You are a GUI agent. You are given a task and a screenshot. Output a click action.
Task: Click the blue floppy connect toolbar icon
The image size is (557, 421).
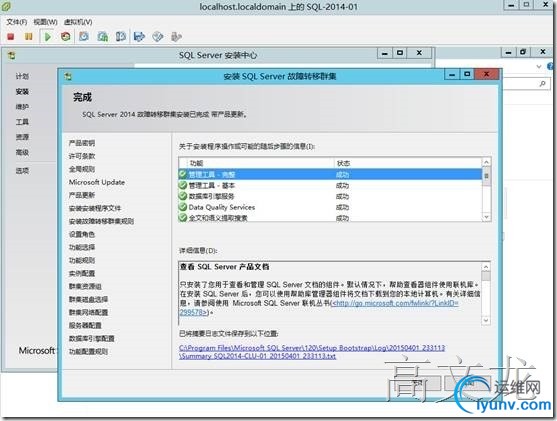(139, 36)
